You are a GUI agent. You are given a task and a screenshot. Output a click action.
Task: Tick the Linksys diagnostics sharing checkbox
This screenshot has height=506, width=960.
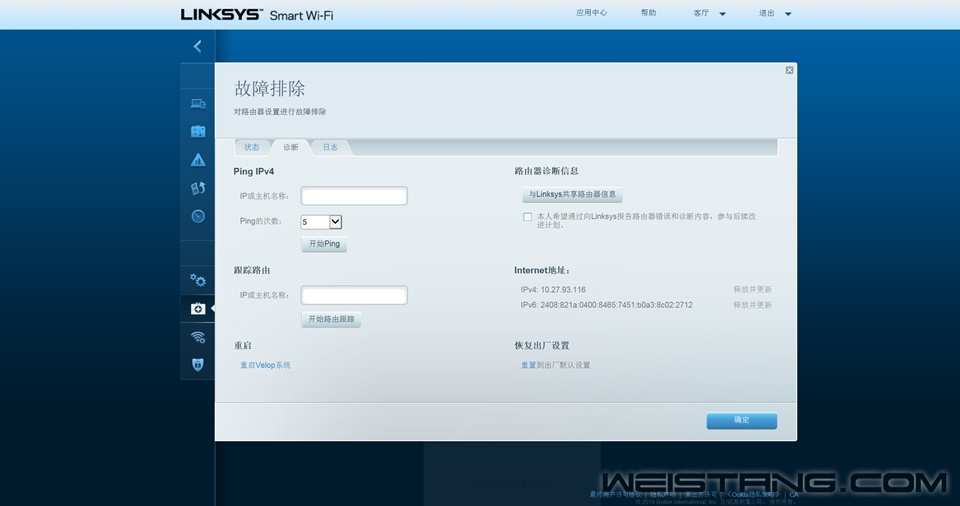[x=527, y=216]
